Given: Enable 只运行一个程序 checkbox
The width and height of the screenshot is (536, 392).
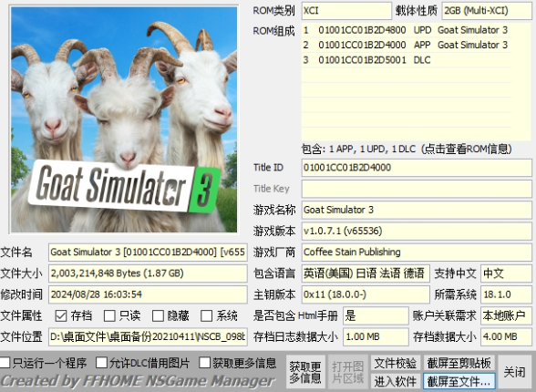Looking at the screenshot, I should click(5, 363).
